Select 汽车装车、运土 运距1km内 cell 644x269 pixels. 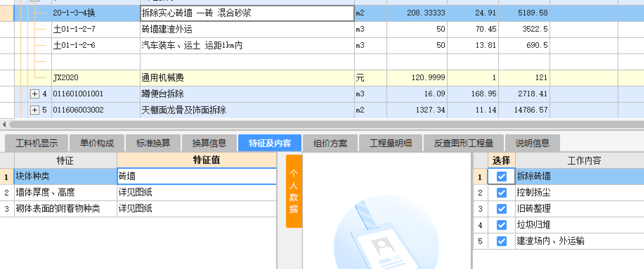click(x=247, y=45)
